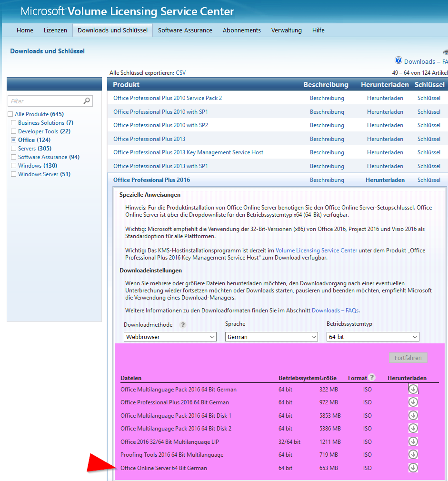Click the Office Online Server 64 Bit German filename
This screenshot has height=481, width=448.
coord(164,468)
